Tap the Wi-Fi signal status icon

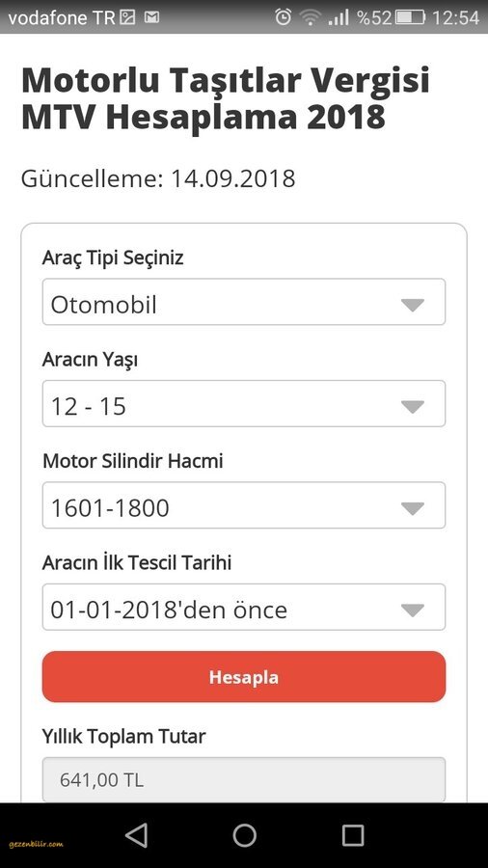[x=310, y=17]
